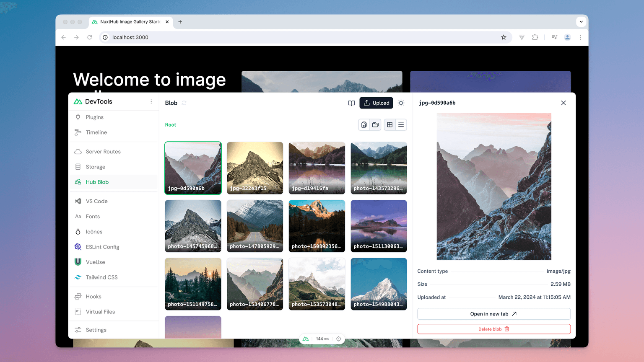Open the project in VS Code

click(x=97, y=201)
